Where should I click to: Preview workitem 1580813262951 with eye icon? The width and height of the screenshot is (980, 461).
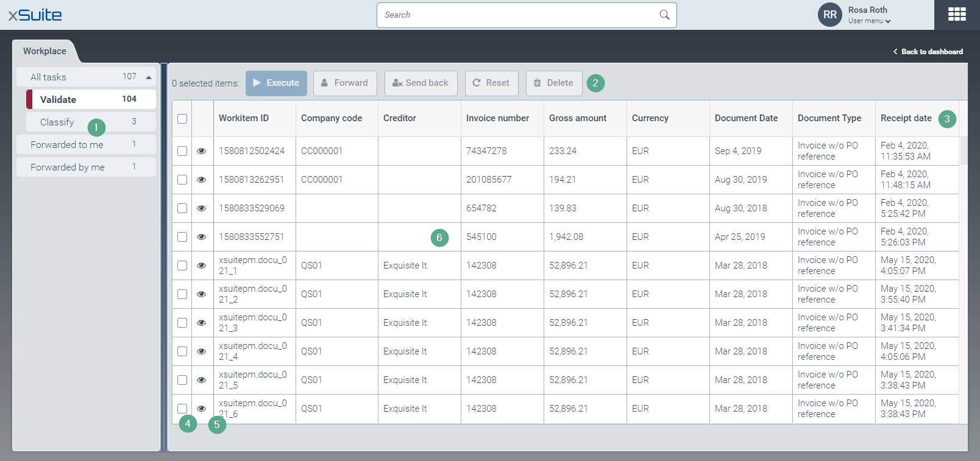point(202,180)
